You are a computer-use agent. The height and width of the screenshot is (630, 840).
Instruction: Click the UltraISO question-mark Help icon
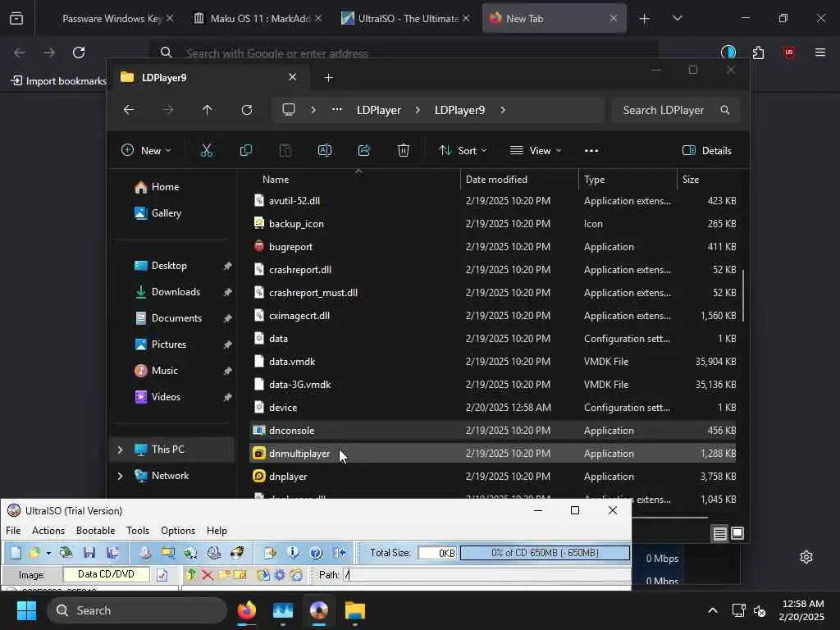coord(316,552)
